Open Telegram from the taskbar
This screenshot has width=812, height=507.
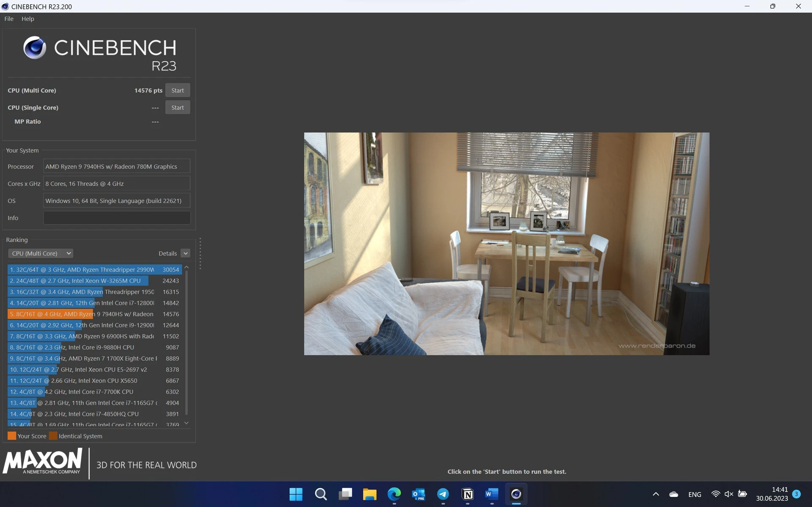[x=443, y=494]
